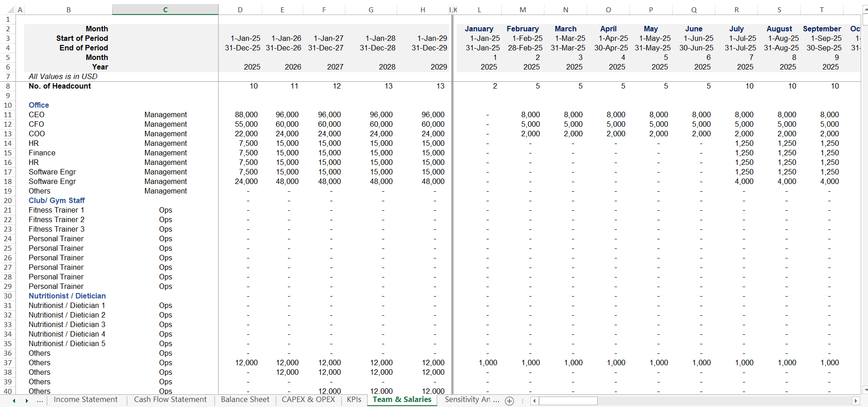This screenshot has height=407, width=868.
Task: Click Software Engr July value 4,000
Action: click(x=744, y=181)
